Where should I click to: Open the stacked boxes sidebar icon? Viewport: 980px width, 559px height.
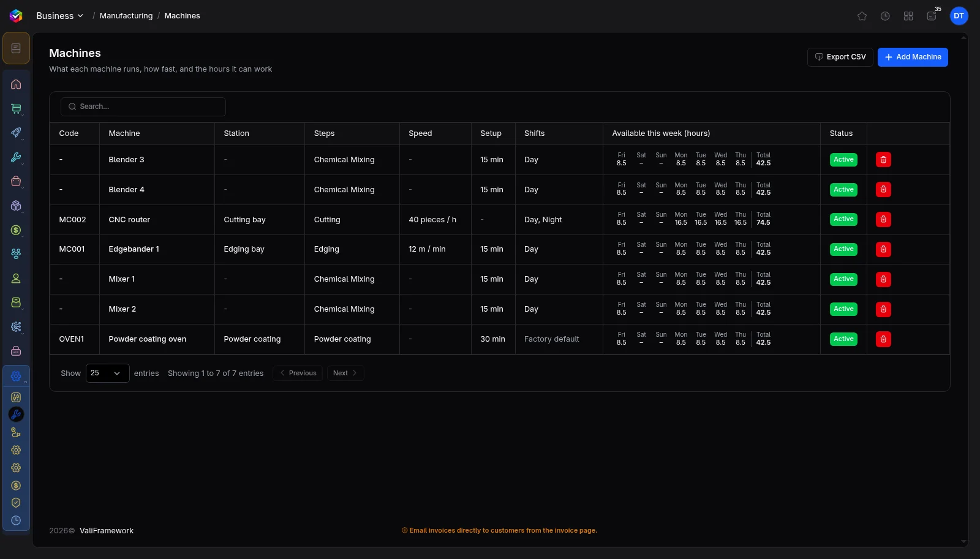click(16, 206)
